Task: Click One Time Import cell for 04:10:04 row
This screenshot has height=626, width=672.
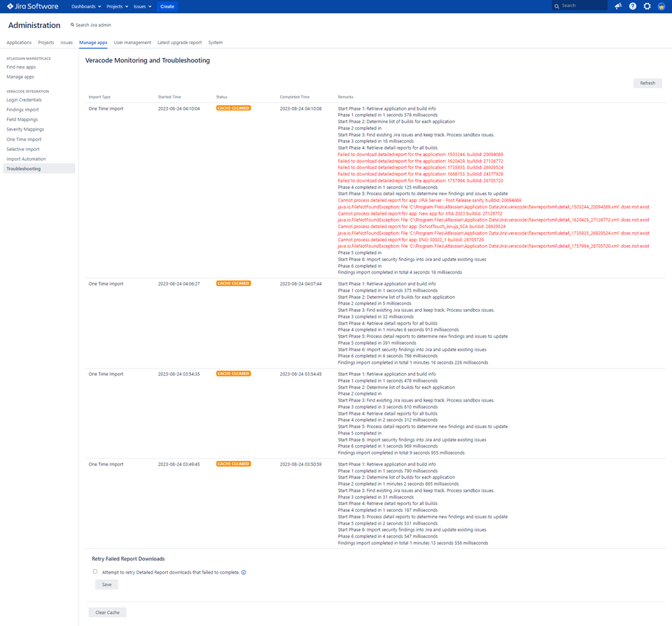Action: click(106, 108)
